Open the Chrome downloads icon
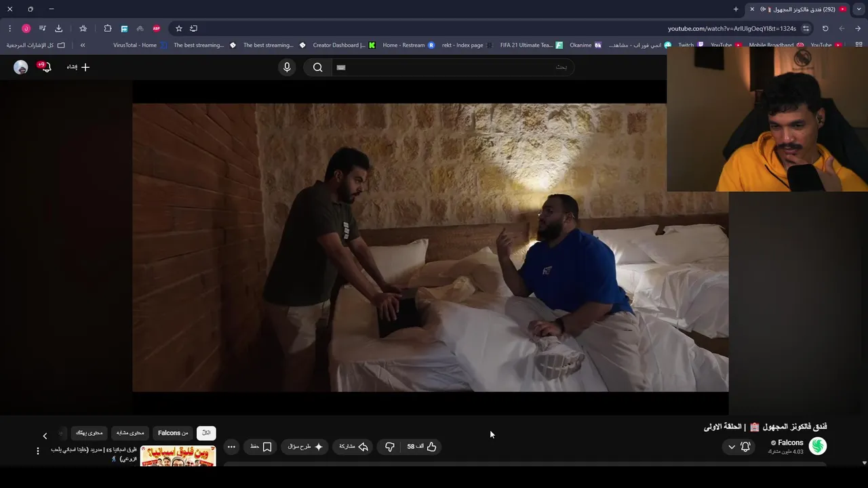This screenshot has width=868, height=488. tap(58, 28)
